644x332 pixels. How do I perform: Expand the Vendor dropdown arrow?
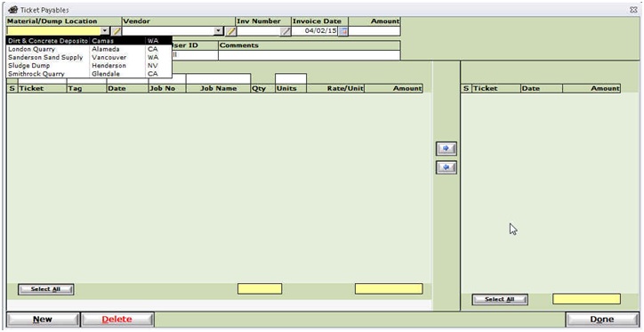pyautogui.click(x=220, y=31)
